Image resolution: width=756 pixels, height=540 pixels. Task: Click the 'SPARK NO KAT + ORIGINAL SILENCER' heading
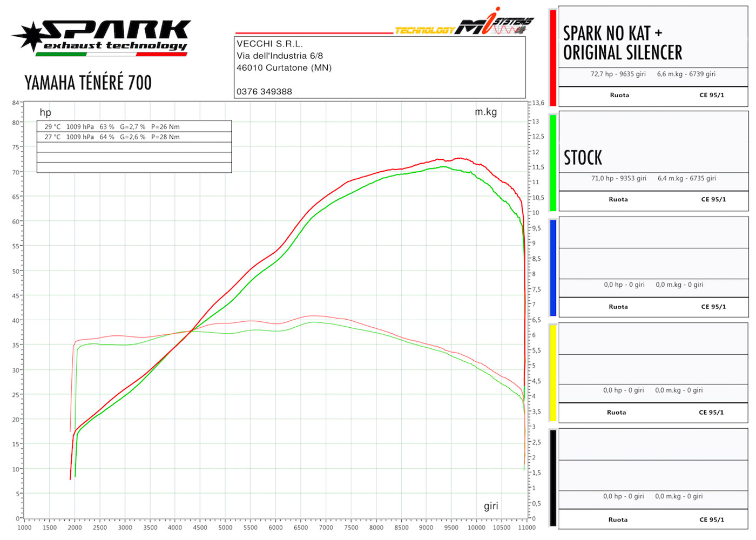pos(623,43)
